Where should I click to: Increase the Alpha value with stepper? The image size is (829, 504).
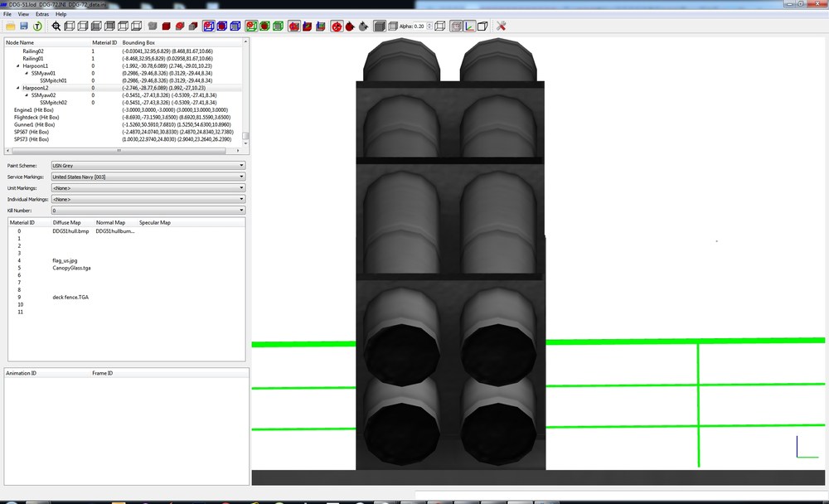tap(429, 24)
